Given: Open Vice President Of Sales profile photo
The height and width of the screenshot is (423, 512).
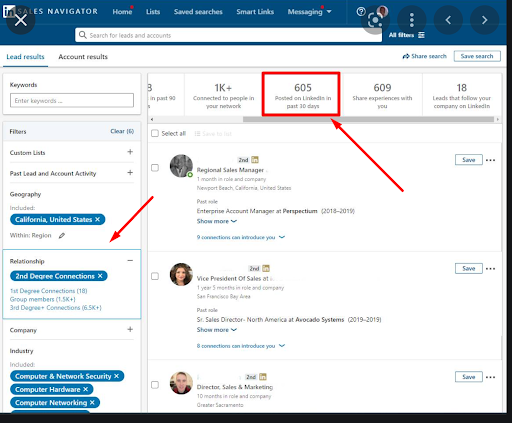Looking at the screenshot, I should coord(181,274).
